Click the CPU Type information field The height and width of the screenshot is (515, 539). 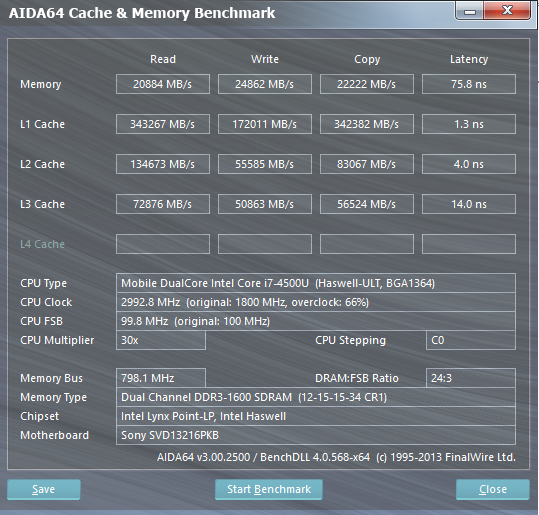tap(316, 283)
